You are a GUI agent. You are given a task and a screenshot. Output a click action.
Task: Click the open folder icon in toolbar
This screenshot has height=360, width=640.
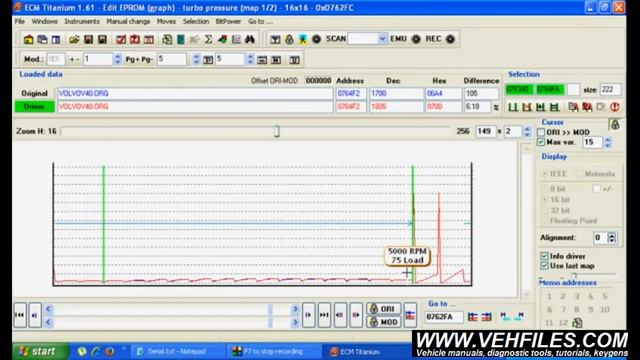click(x=74, y=39)
